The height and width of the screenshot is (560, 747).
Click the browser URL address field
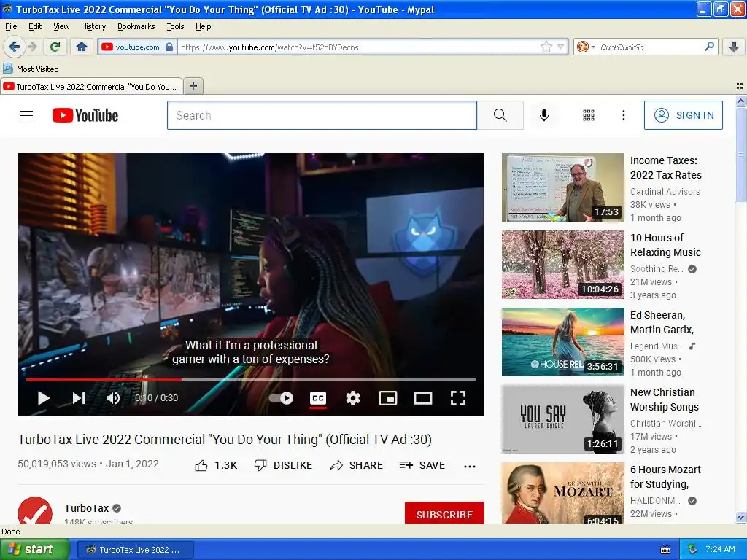359,47
